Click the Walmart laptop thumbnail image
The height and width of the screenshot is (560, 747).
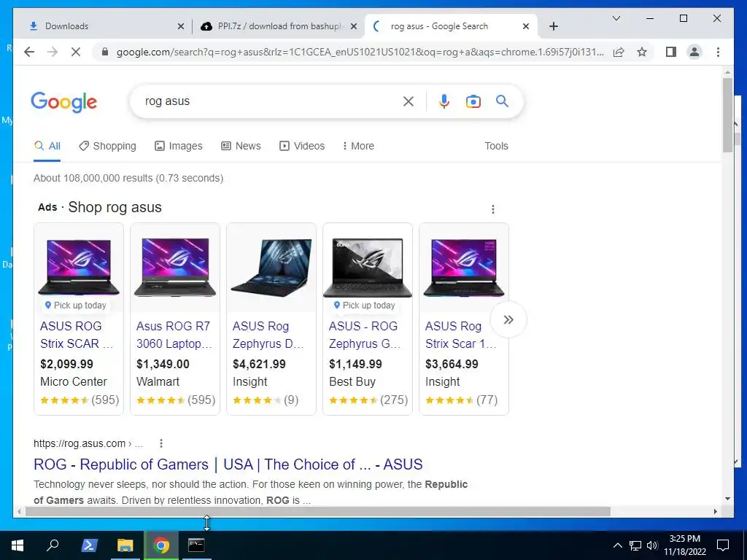(x=175, y=268)
